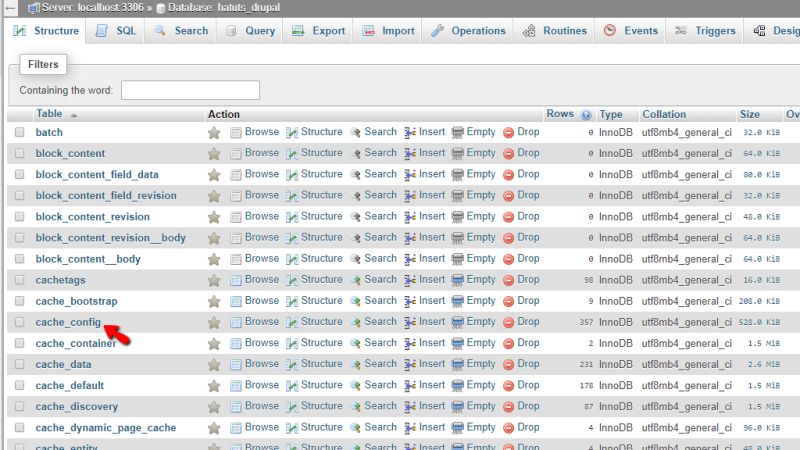
Task: Click the Browse icon in cache_config row
Action: coord(236,322)
